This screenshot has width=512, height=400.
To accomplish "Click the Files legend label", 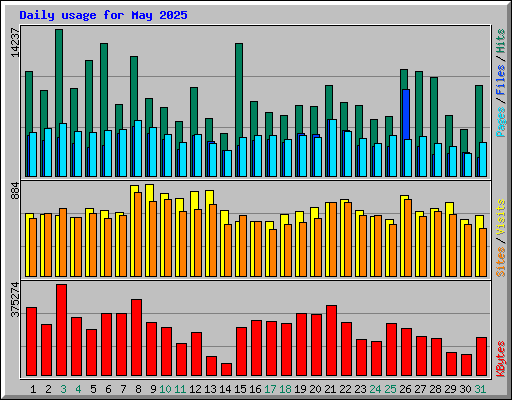I will click(501, 80).
